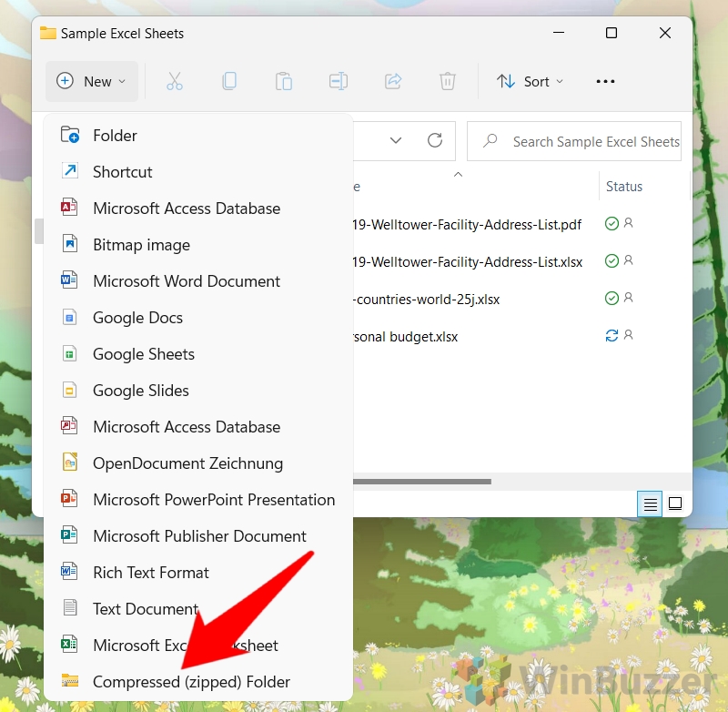The width and height of the screenshot is (728, 712).
Task: Create a new Text Document
Action: (198, 609)
